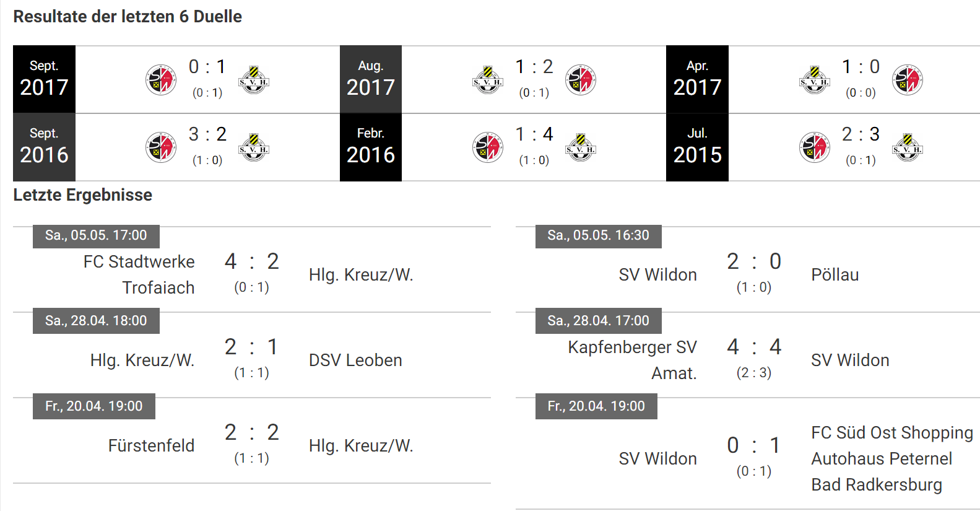
Task: Select the Sept. 2016 date tile
Action: (x=44, y=147)
